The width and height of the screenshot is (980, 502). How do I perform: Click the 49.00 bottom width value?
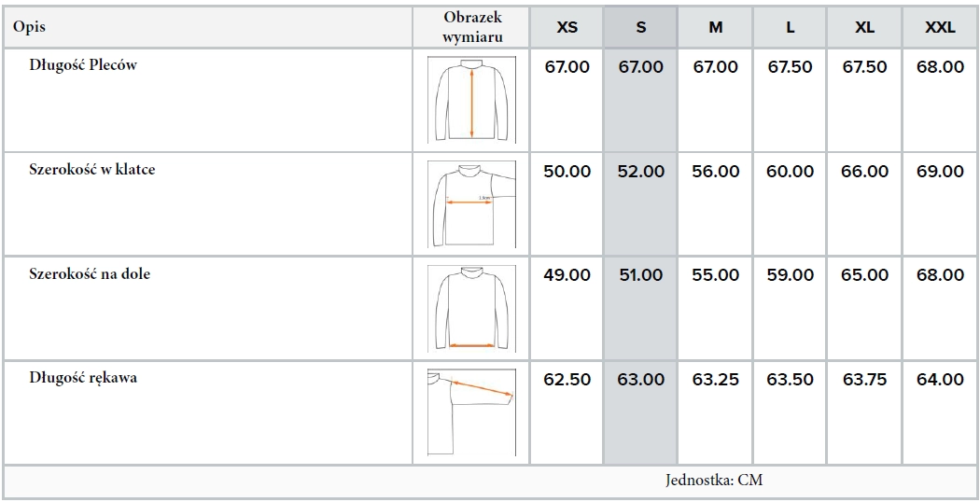coord(567,275)
